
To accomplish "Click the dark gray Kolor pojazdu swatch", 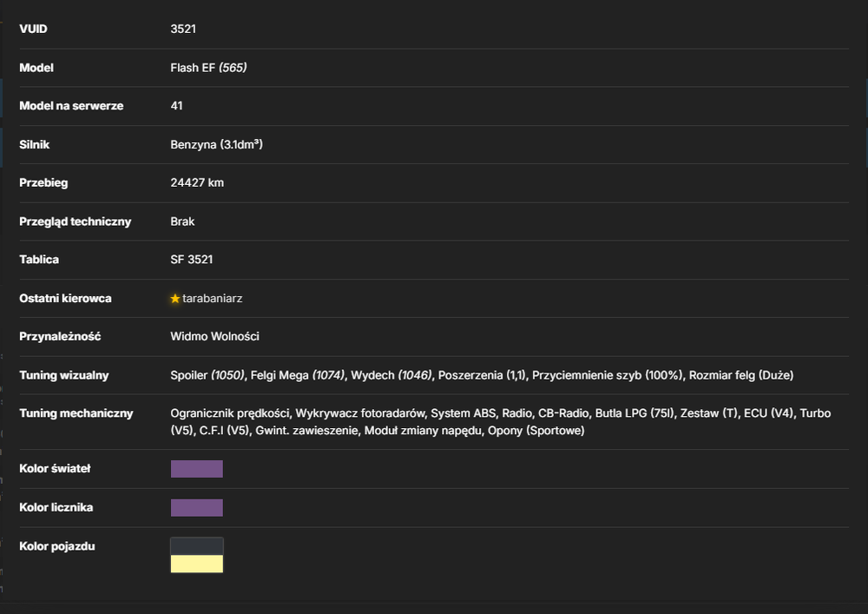I will (196, 546).
